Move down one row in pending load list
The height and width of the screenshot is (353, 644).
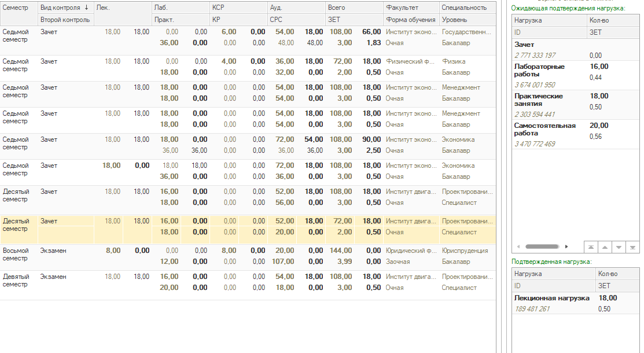pos(619,247)
